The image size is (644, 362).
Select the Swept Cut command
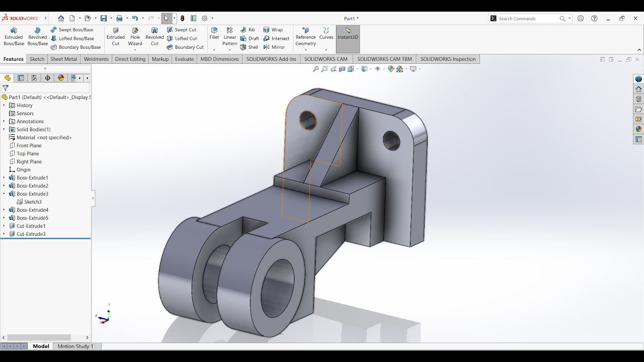181,30
